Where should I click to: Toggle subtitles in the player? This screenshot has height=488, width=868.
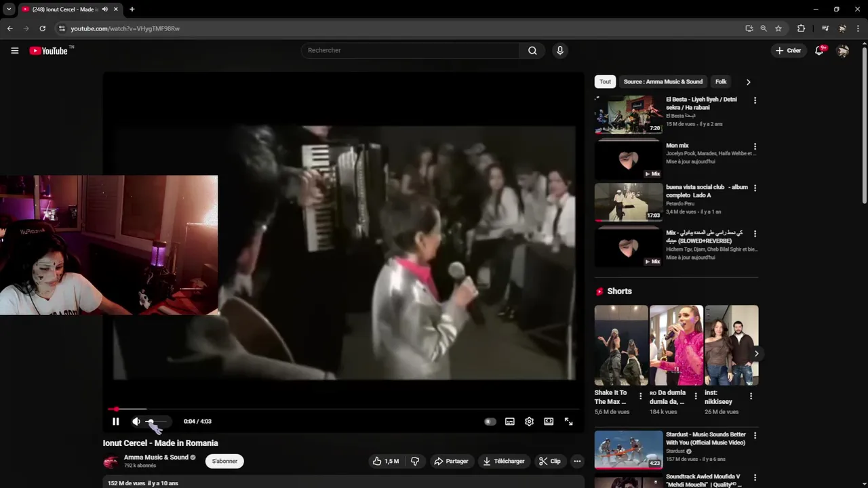[x=509, y=422]
